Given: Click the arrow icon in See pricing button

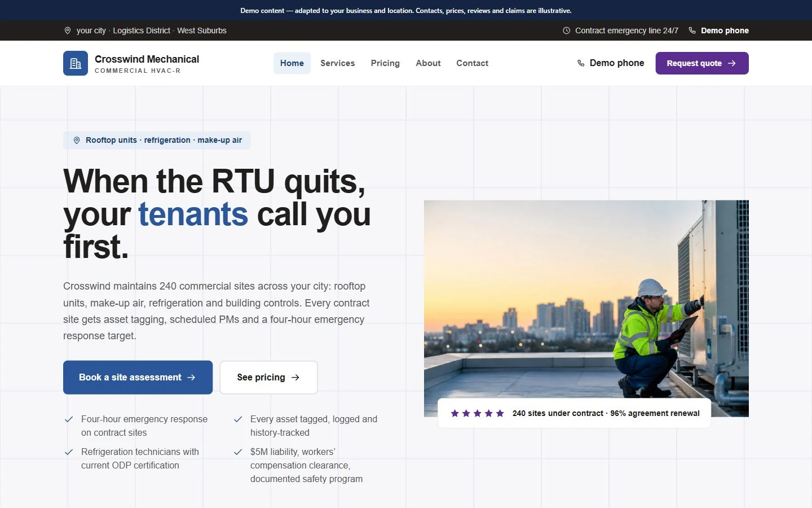Looking at the screenshot, I should (295, 378).
